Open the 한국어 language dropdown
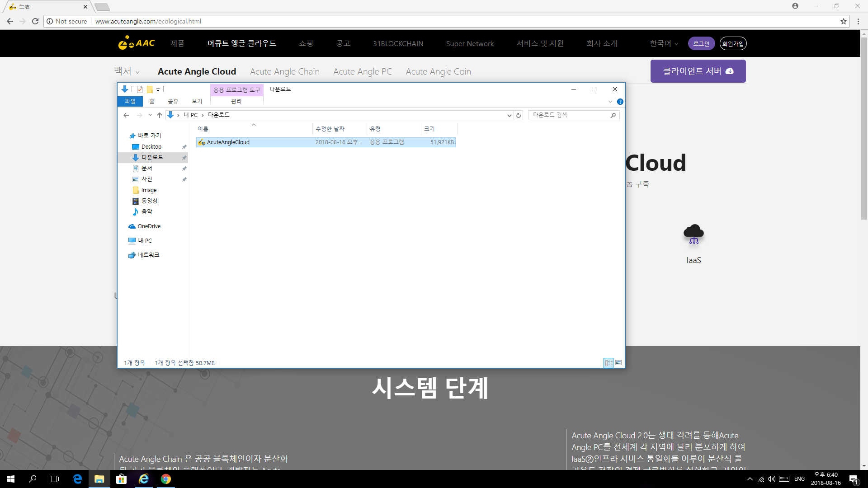 coord(663,43)
